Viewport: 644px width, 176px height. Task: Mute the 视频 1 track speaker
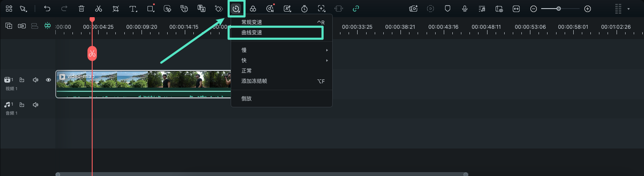point(36,80)
